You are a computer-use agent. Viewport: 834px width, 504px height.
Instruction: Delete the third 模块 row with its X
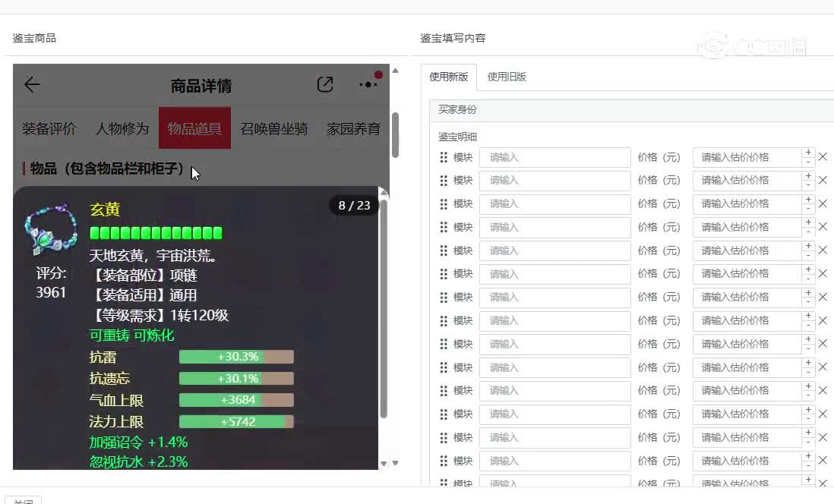(x=823, y=203)
